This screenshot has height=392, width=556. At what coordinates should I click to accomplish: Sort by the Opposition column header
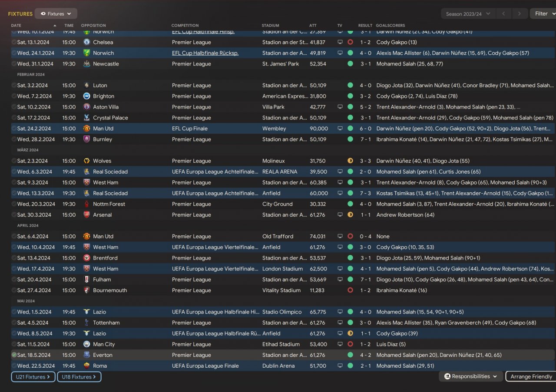click(x=93, y=26)
